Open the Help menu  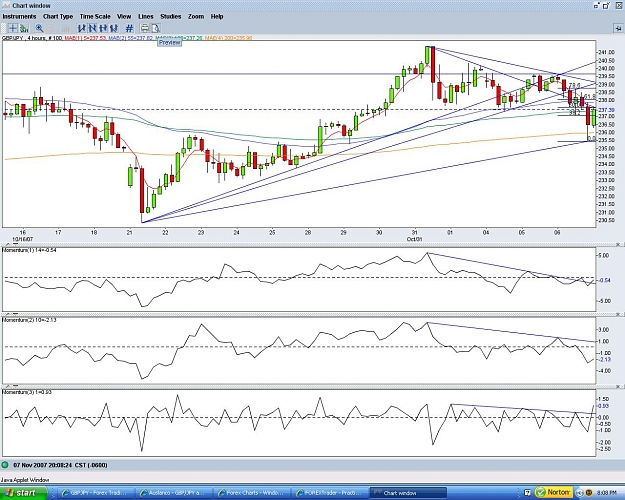pyautogui.click(x=217, y=17)
